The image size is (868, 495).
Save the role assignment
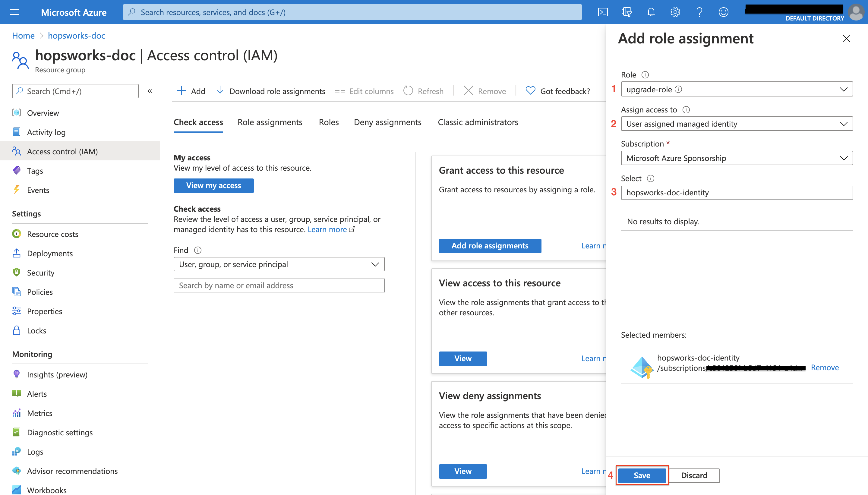[x=642, y=475]
